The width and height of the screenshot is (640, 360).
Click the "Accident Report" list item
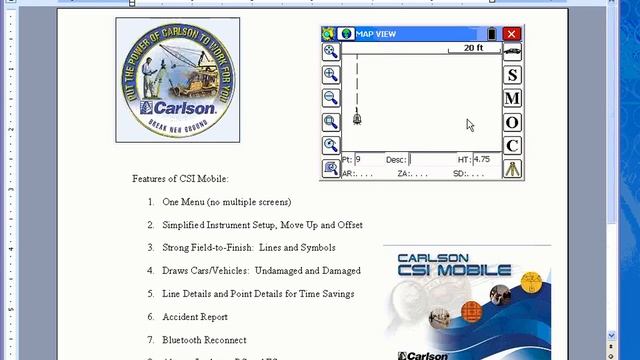[x=195, y=317]
